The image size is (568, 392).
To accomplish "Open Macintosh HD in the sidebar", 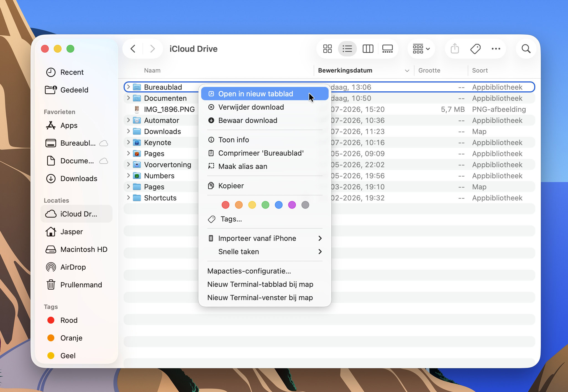I will coord(76,249).
